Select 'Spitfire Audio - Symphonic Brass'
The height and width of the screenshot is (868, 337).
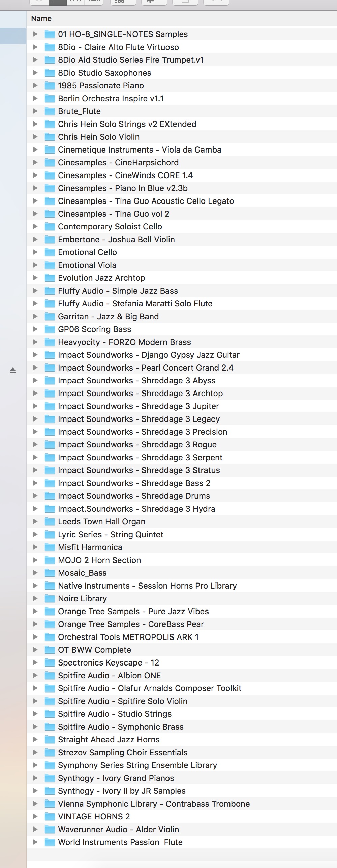click(182, 727)
